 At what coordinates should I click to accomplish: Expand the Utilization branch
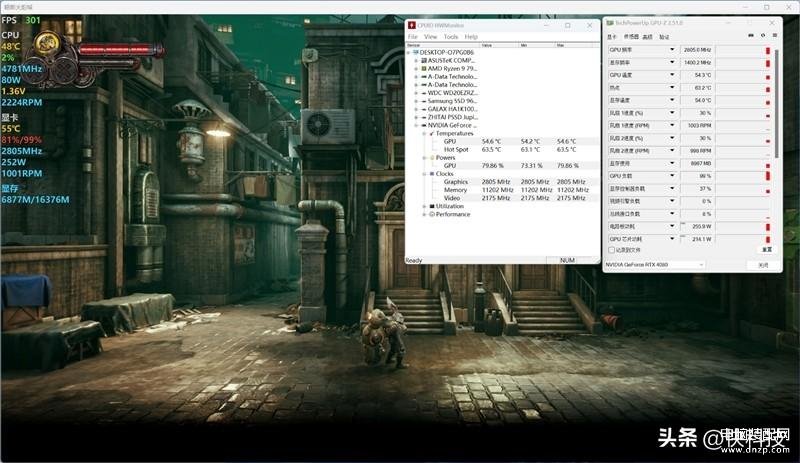(x=424, y=206)
